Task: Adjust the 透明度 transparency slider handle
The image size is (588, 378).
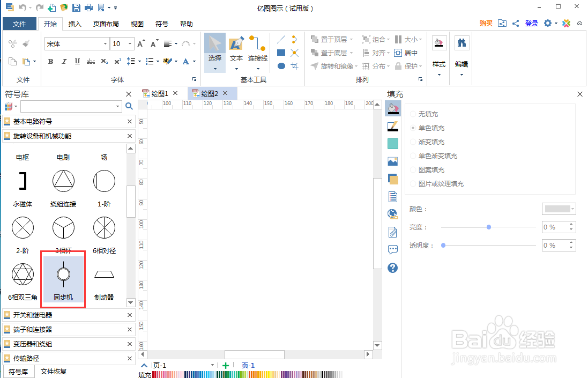Action: (443, 245)
